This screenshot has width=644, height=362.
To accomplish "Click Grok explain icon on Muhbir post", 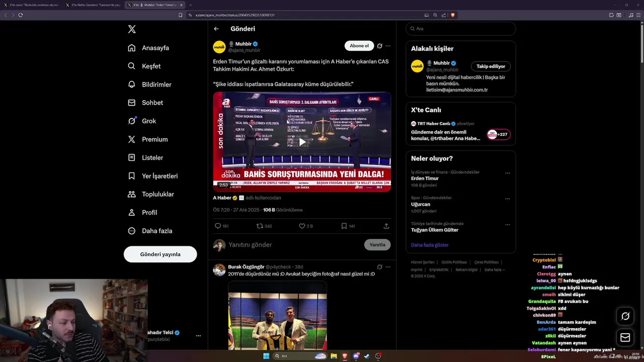I will [380, 46].
